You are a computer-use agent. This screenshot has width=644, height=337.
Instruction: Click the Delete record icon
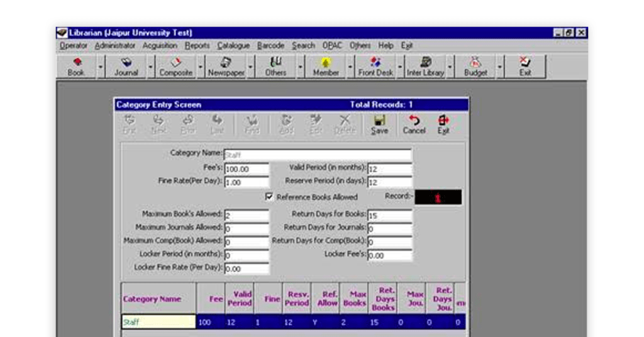coord(345,124)
